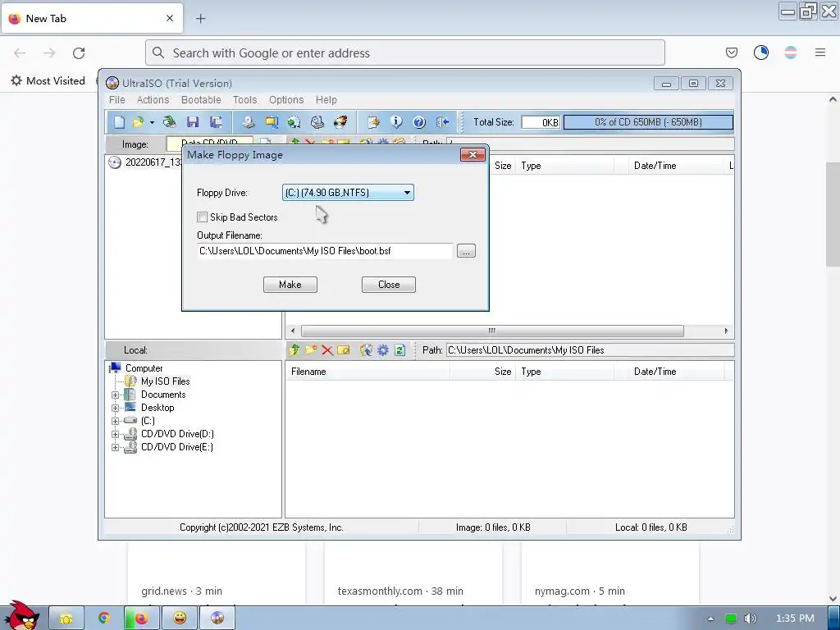
Task: Click New Folder icon in Local toolbar
Action: tap(311, 349)
